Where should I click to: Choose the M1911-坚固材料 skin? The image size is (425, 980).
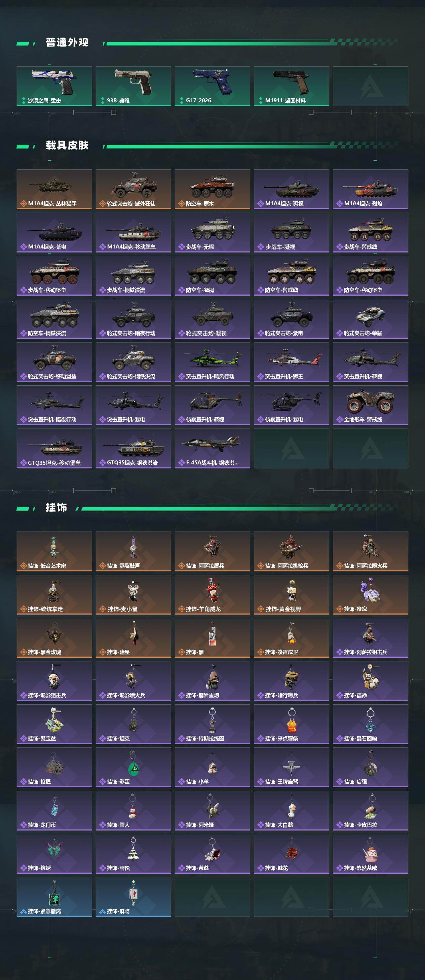pyautogui.click(x=292, y=86)
